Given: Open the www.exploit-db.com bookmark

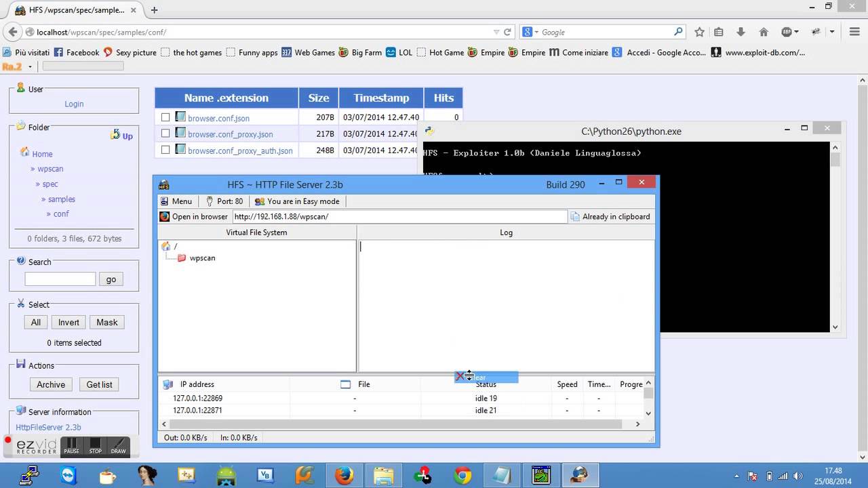Looking at the screenshot, I should (758, 52).
